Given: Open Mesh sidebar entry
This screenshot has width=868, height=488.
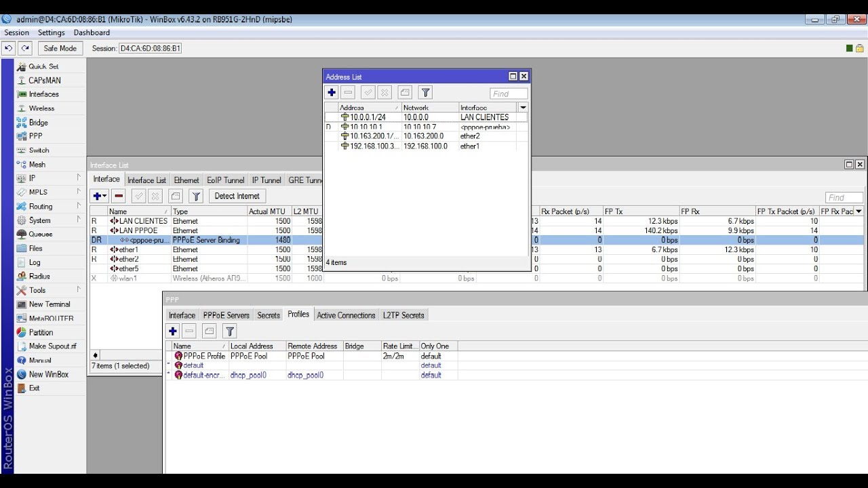Looking at the screenshot, I should (x=37, y=165).
